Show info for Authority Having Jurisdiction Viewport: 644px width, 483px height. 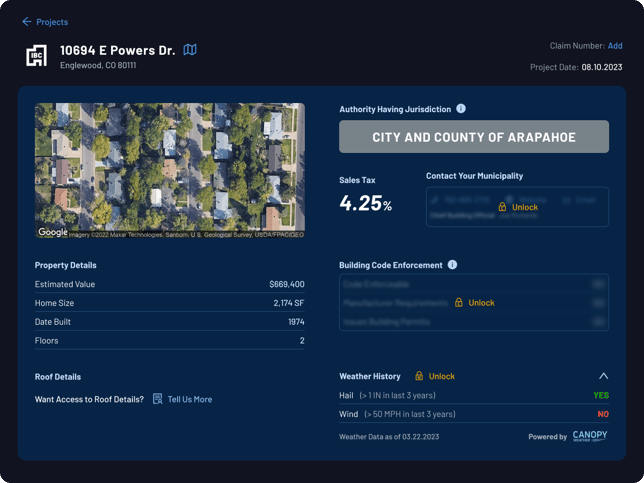coord(461,108)
